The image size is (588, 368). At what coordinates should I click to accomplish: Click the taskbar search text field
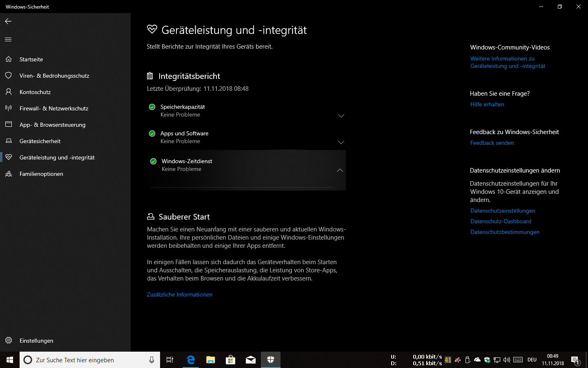click(90, 360)
